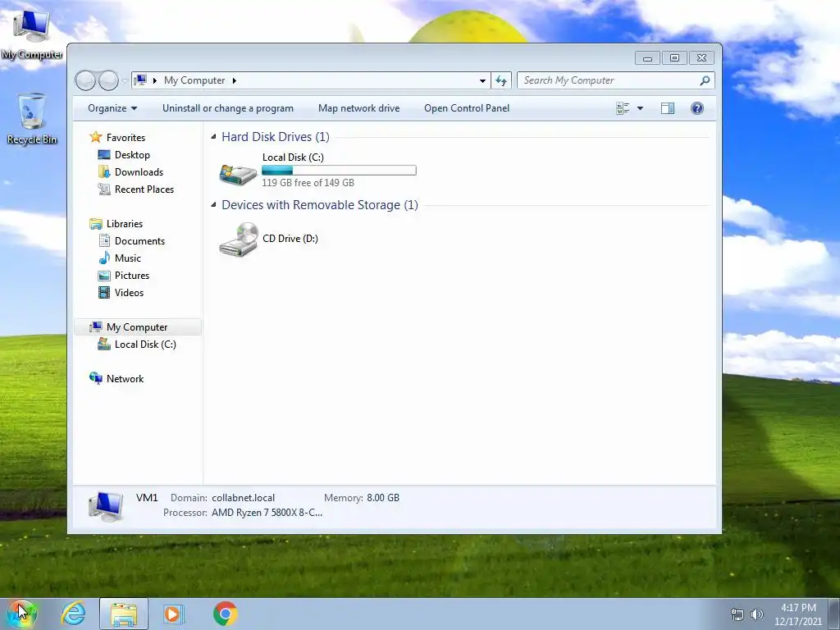Click the collabnet.local domain value

243,498
